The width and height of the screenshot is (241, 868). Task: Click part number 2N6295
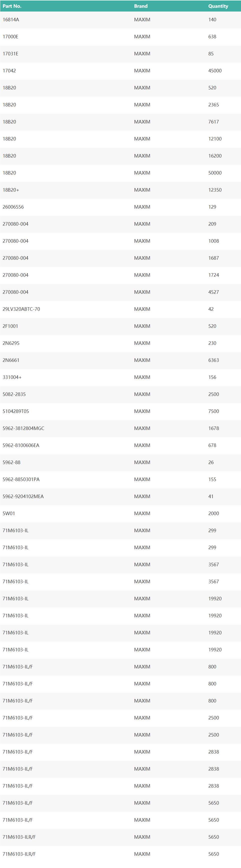[x=11, y=343]
